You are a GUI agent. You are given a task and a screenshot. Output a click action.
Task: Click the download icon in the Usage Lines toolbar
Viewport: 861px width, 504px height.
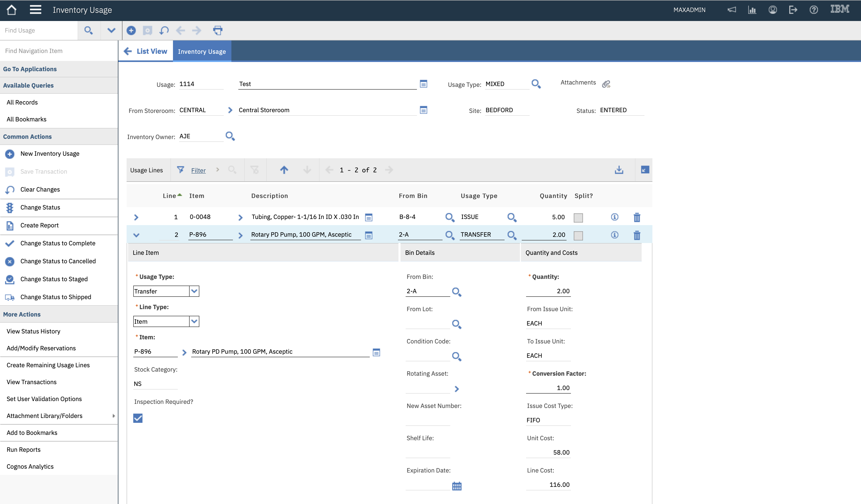pyautogui.click(x=619, y=170)
